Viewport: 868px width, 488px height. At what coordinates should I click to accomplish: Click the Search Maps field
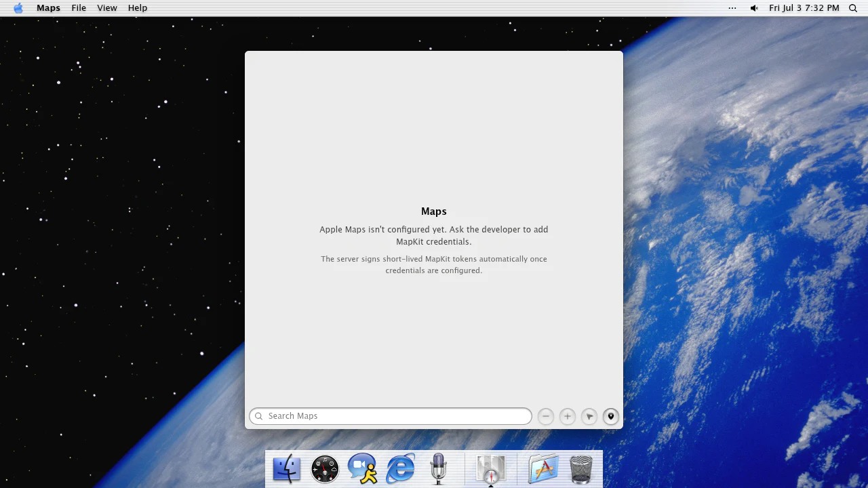[x=391, y=416]
